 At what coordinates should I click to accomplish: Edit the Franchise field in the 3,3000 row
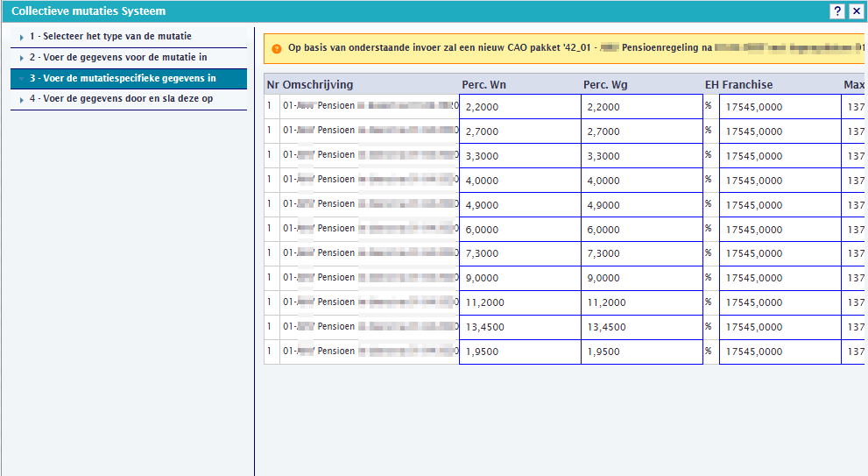780,156
